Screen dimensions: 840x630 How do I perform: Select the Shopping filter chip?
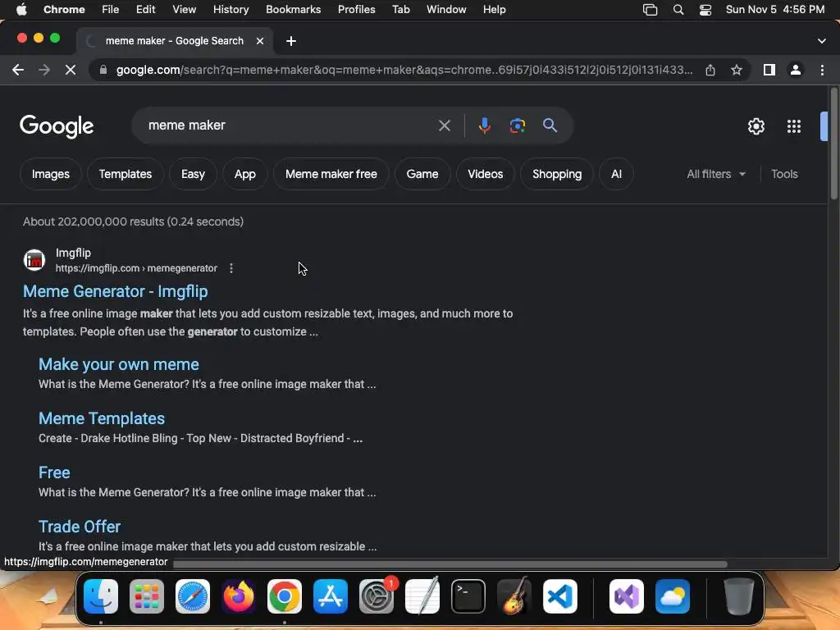557,174
